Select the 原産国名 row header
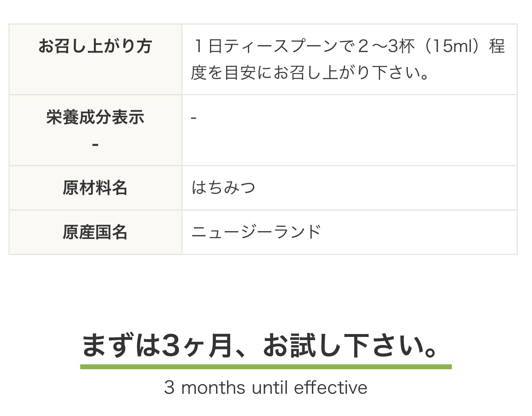Image resolution: width=532 pixels, height=416 pixels. [95, 232]
